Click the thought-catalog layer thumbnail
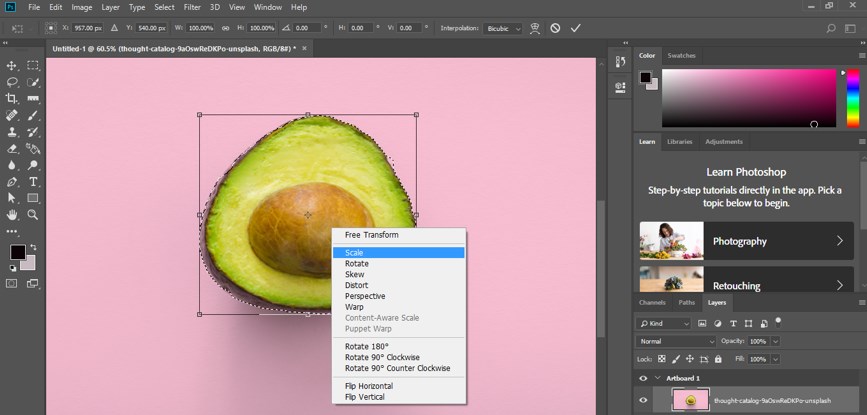Screen dimensions: 867x415 tap(690, 400)
